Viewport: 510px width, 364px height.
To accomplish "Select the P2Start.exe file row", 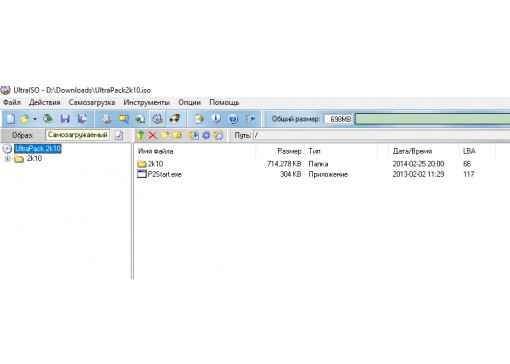I will click(x=159, y=174).
